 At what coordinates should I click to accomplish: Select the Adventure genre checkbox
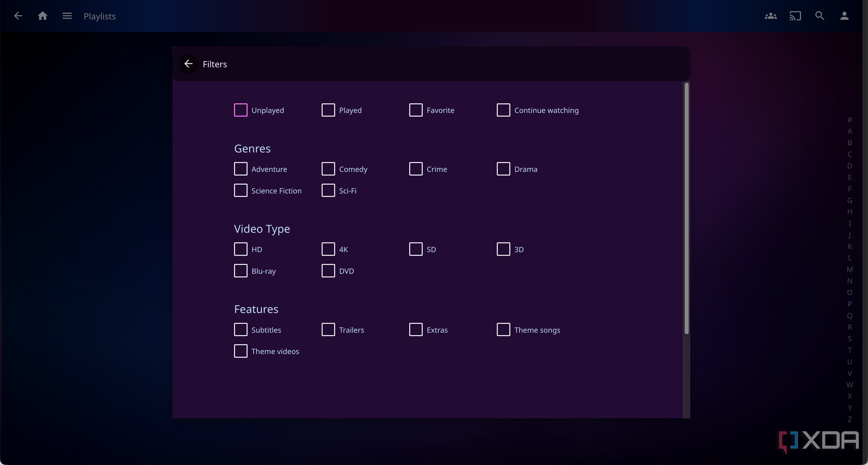coord(241,169)
